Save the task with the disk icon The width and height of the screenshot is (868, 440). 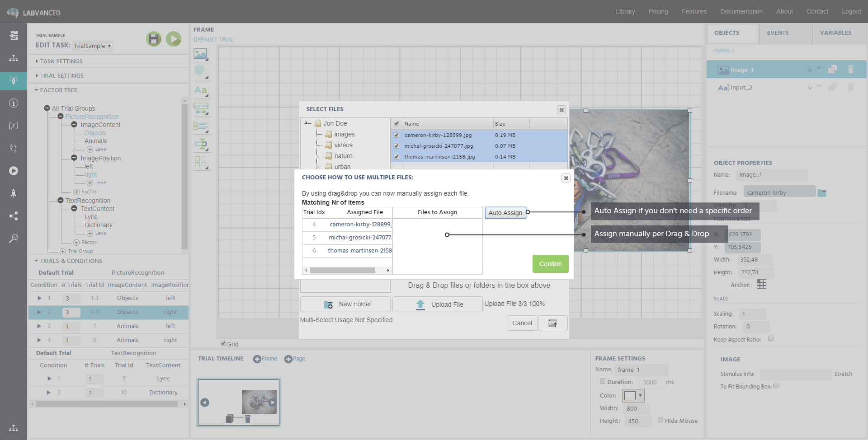click(154, 39)
